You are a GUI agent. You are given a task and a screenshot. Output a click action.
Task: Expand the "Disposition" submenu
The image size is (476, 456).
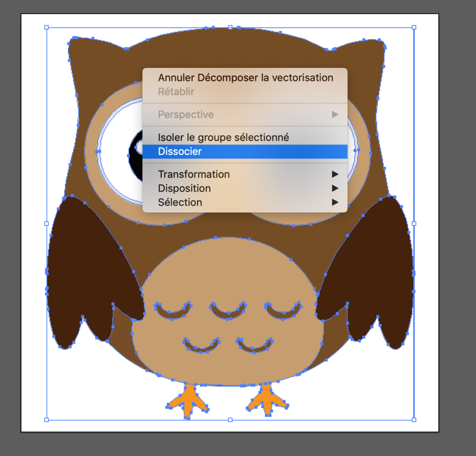[336, 188]
